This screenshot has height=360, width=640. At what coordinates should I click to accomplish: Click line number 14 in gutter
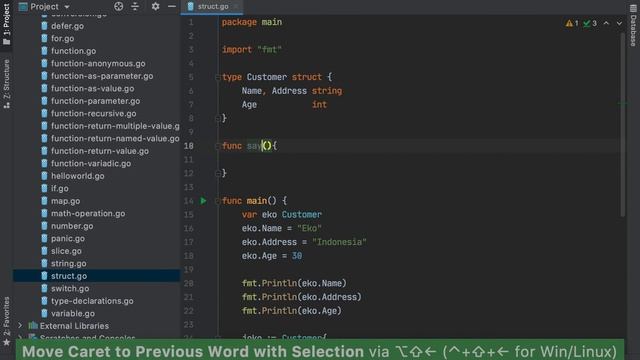[x=189, y=200]
